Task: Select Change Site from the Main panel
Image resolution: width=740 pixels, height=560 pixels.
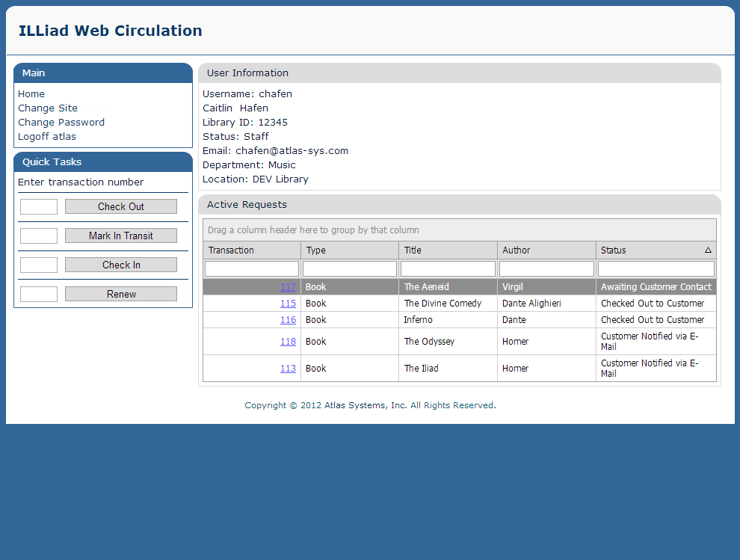Action: 48,108
